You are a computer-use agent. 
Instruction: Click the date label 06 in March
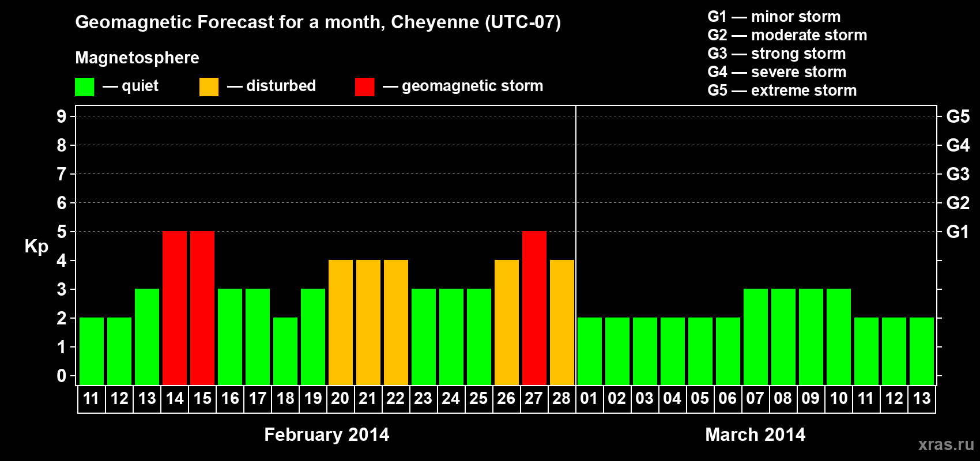click(728, 399)
